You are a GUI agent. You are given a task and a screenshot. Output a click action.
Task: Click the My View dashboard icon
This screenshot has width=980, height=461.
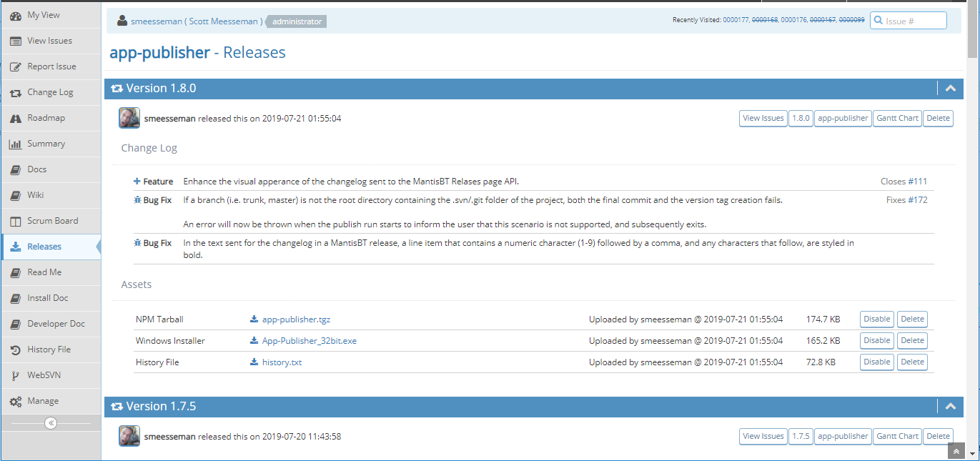point(15,15)
